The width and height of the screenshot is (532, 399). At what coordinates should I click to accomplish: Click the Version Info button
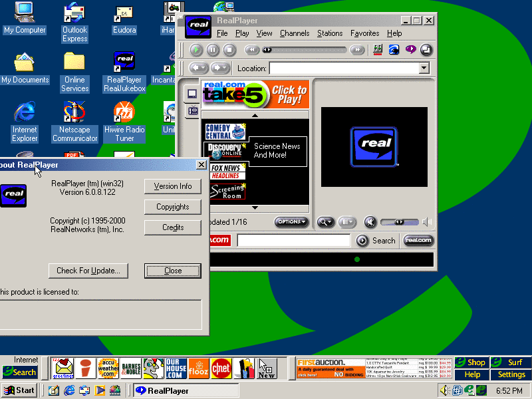[x=173, y=186]
